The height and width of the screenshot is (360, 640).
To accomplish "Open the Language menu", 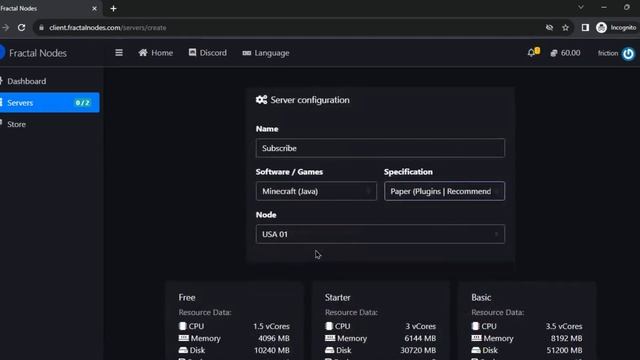I will click(266, 53).
